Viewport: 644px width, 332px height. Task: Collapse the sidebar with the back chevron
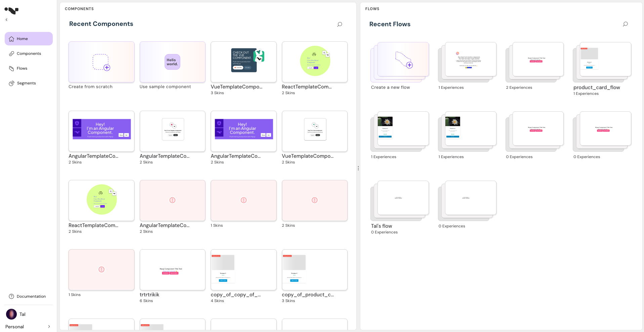pyautogui.click(x=6, y=20)
